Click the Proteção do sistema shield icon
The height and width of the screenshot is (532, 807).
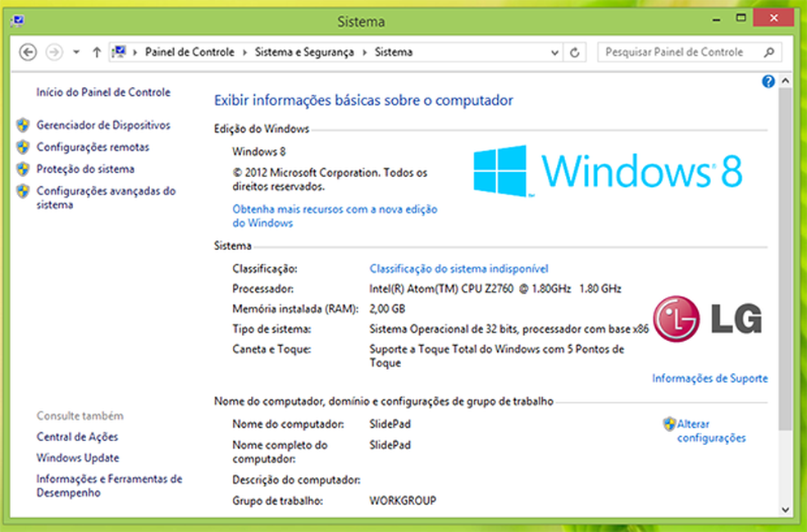[23, 169]
